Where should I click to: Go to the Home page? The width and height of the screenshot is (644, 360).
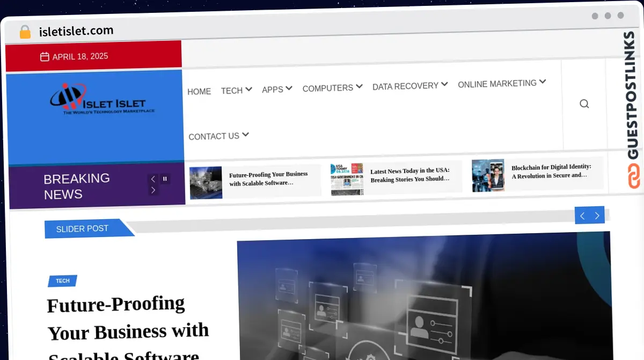[199, 91]
